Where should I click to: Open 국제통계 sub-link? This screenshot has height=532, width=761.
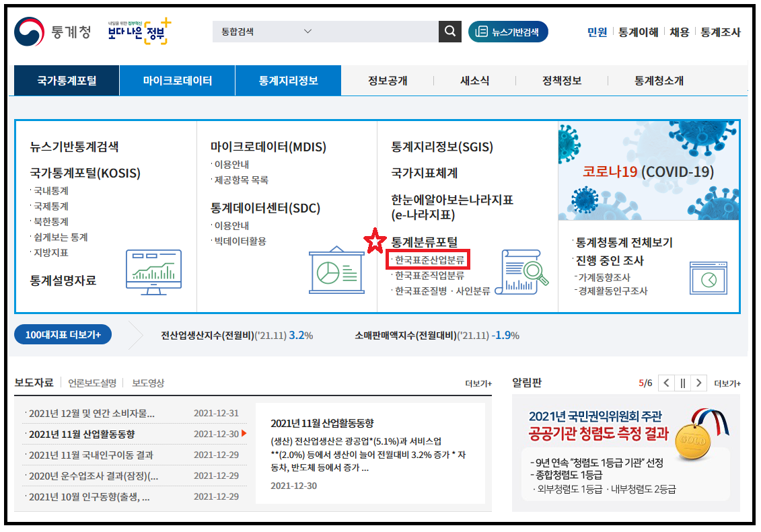[x=50, y=206]
